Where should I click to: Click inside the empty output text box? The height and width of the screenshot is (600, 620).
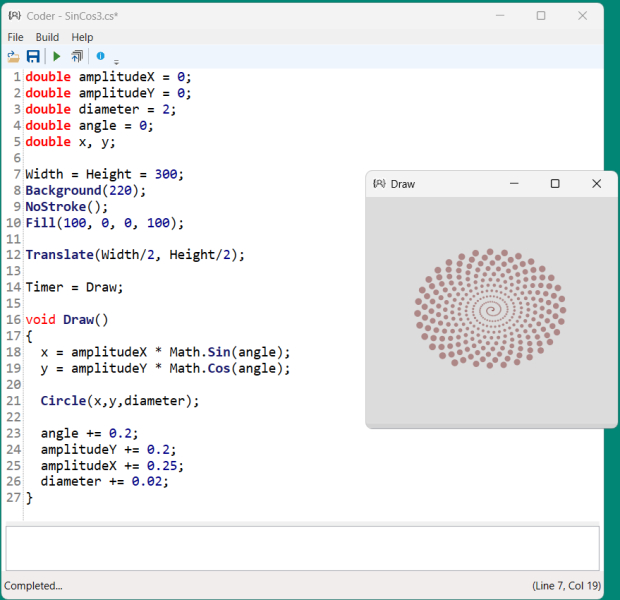click(x=302, y=548)
